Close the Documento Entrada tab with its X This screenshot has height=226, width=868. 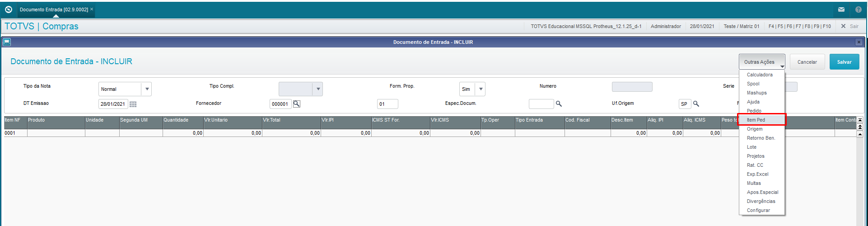pos(92,9)
